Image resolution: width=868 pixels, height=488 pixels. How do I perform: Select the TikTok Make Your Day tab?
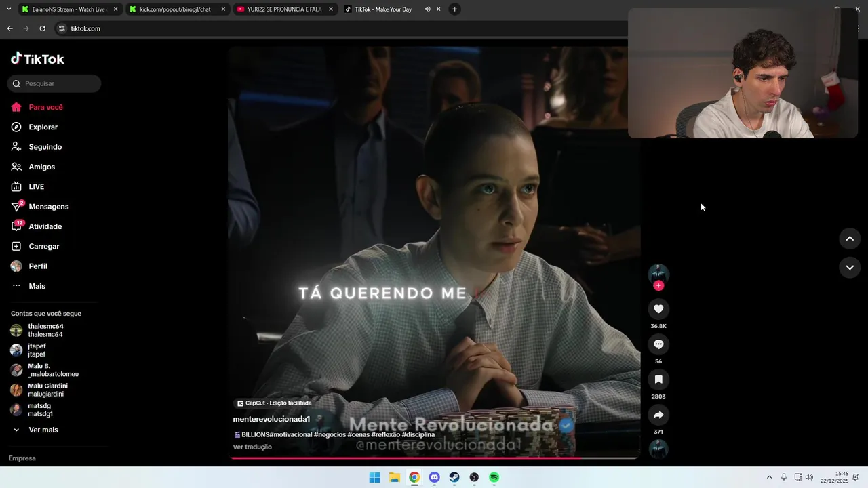(383, 9)
